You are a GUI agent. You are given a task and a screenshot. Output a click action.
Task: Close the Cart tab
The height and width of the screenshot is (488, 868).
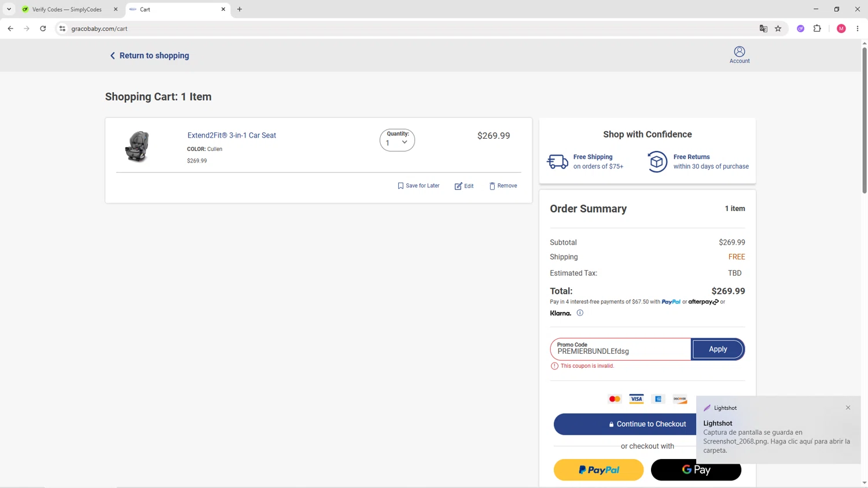[223, 9]
